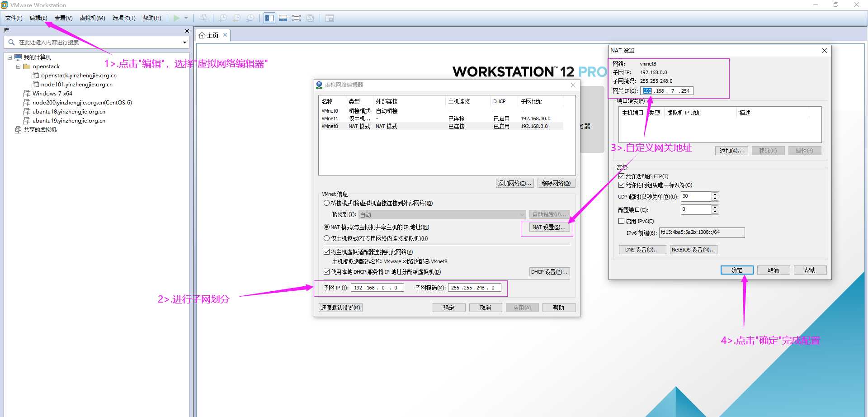The width and height of the screenshot is (868, 417).
Task: Click the revert to snapshot toolbar icon
Action: point(236,18)
